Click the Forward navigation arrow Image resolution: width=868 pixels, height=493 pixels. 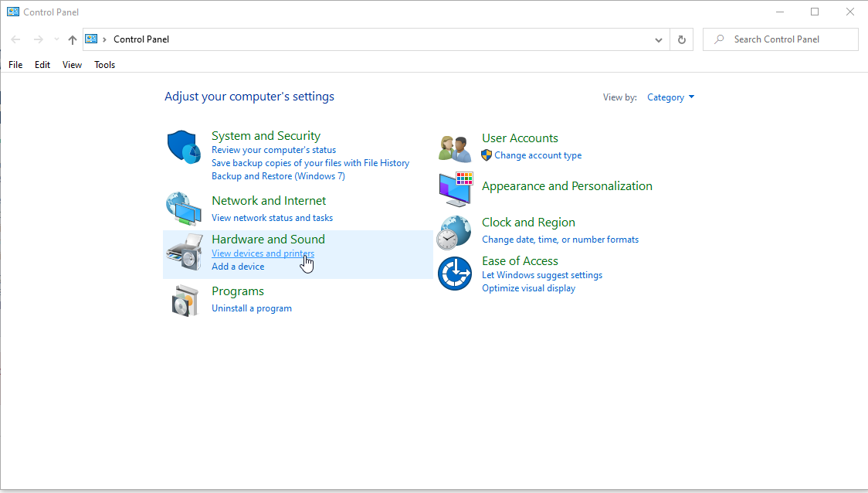38,39
